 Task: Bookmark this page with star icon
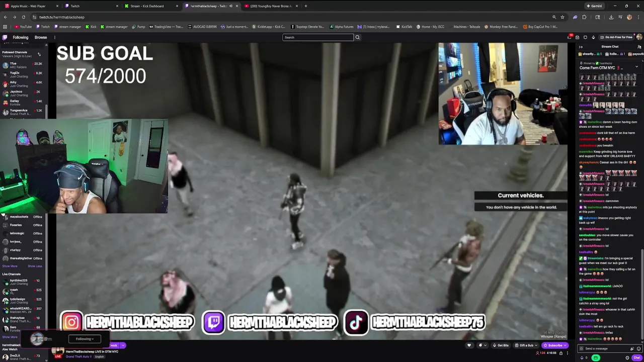[562, 17]
